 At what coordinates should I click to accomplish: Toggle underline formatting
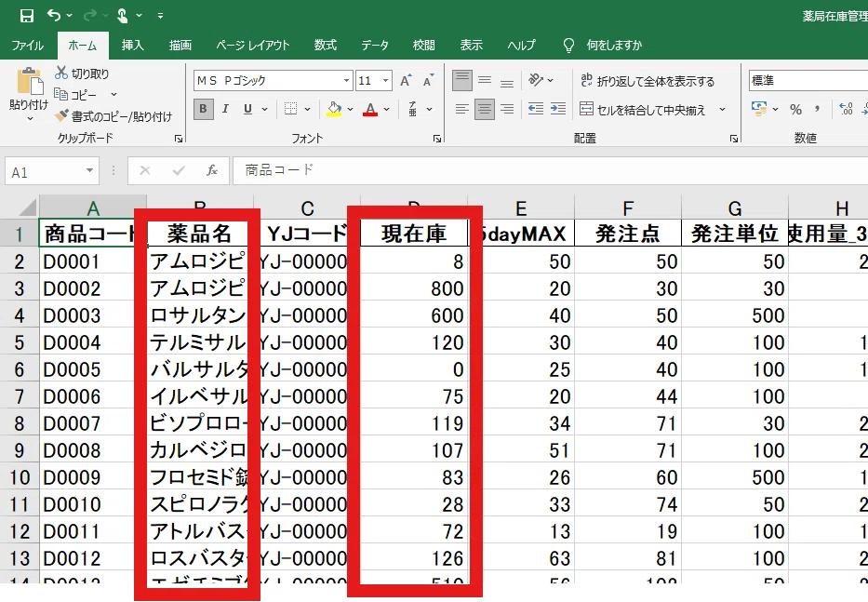pos(248,109)
